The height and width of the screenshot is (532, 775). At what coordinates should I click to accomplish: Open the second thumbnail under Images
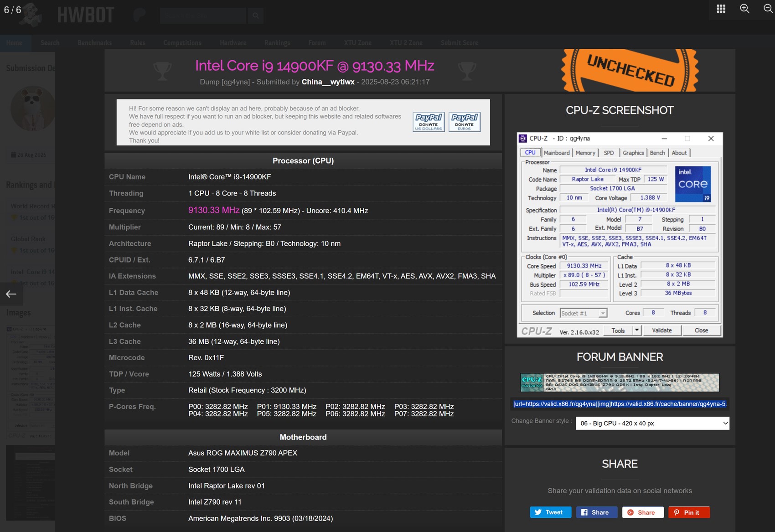(30, 483)
